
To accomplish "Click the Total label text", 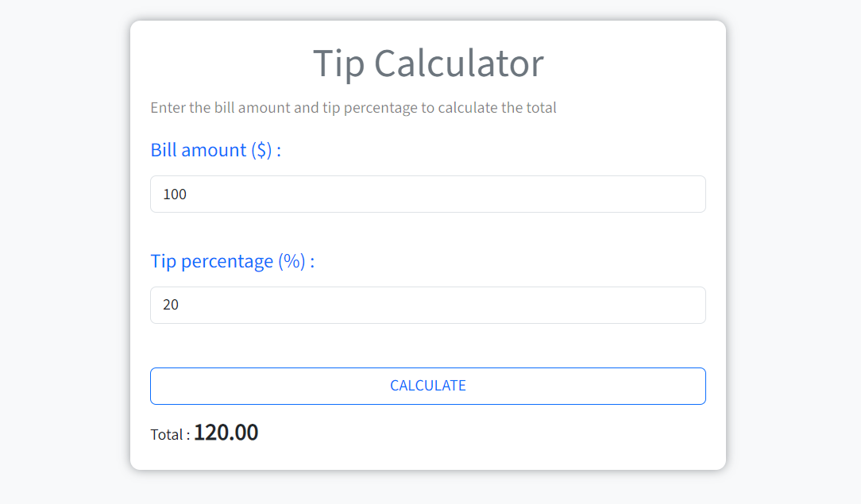I will (168, 433).
